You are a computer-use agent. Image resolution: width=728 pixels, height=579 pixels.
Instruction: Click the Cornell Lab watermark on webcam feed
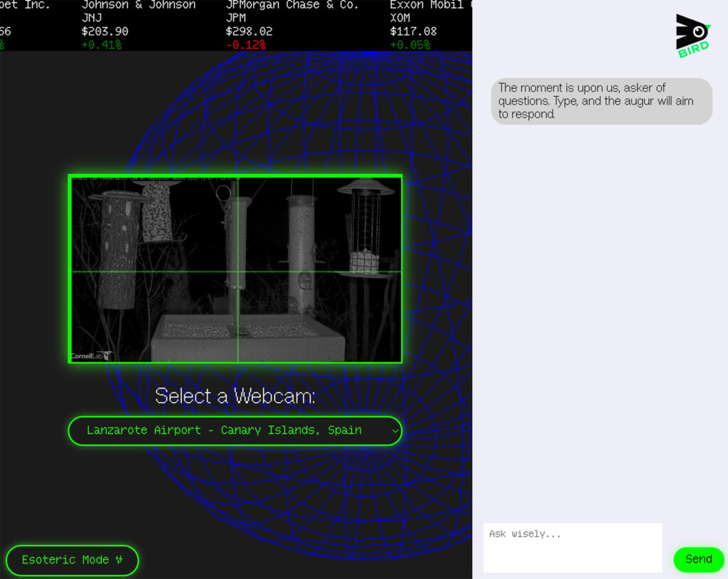(91, 355)
